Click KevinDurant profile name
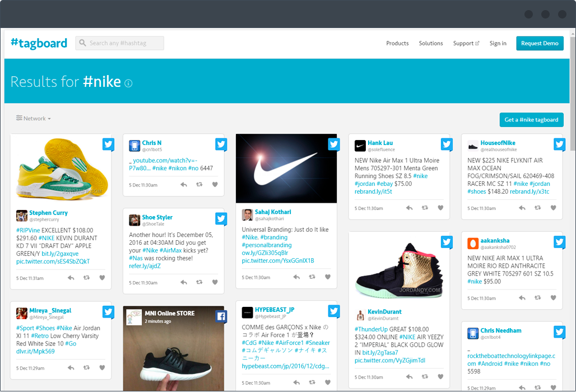This screenshot has height=392, width=576. 384,312
